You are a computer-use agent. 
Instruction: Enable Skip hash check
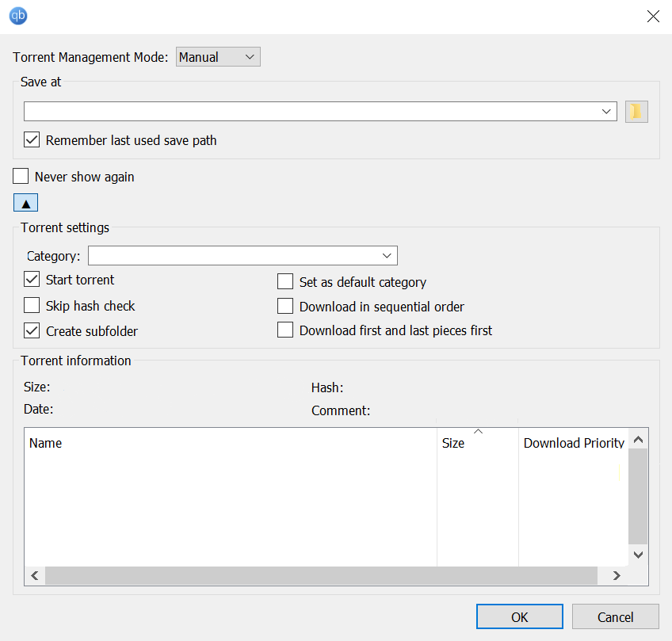[x=31, y=305]
